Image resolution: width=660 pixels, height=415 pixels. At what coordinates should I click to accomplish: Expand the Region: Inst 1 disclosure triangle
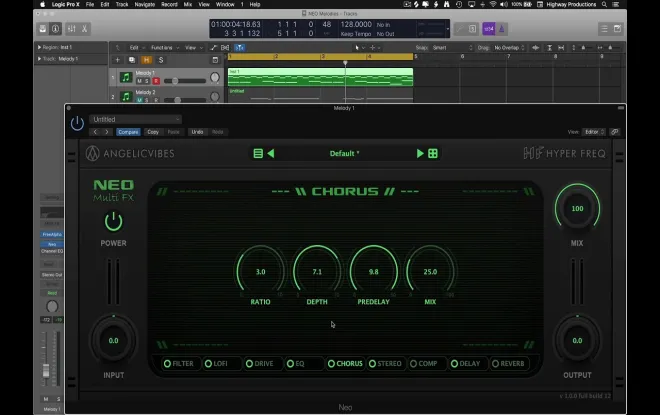39,47
